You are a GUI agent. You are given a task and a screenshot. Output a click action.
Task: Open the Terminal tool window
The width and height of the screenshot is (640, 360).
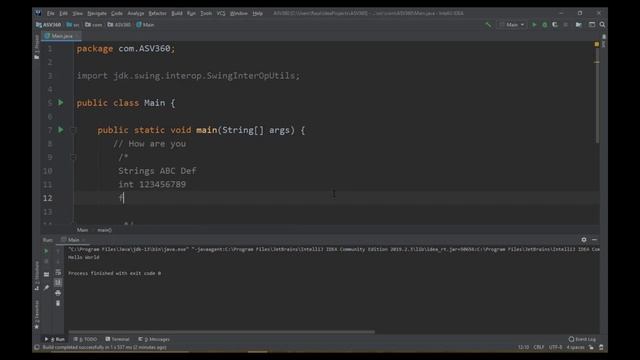[118, 339]
